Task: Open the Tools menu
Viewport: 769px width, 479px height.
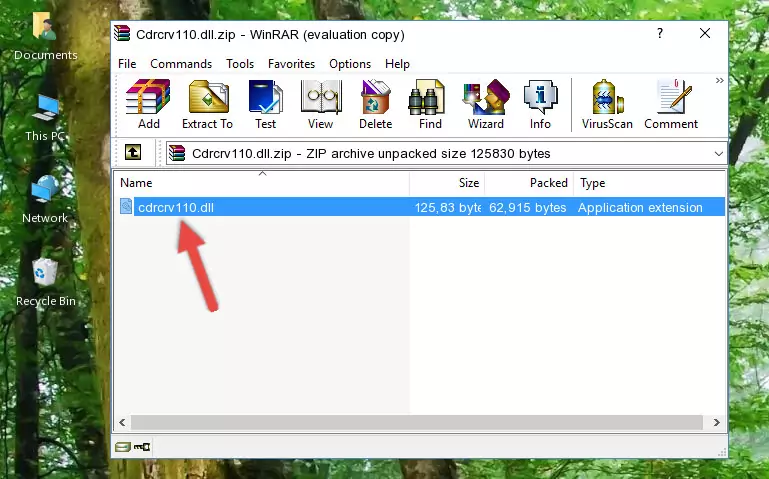Action: click(240, 64)
